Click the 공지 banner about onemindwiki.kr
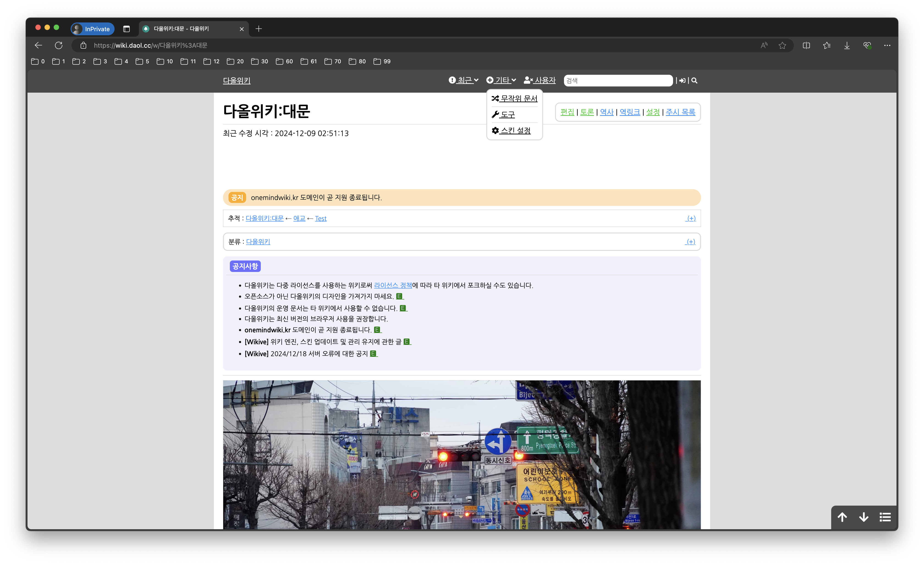The image size is (924, 565). [x=462, y=198]
